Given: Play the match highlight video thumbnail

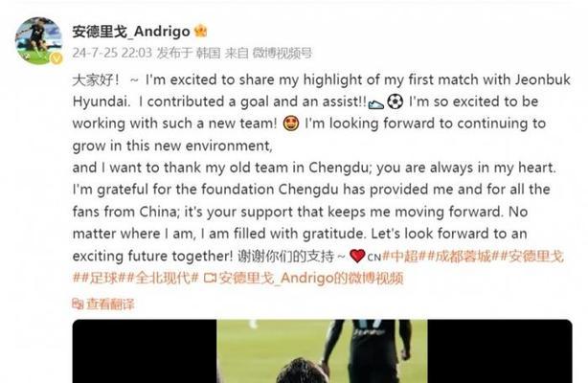Looking at the screenshot, I should (322, 351).
